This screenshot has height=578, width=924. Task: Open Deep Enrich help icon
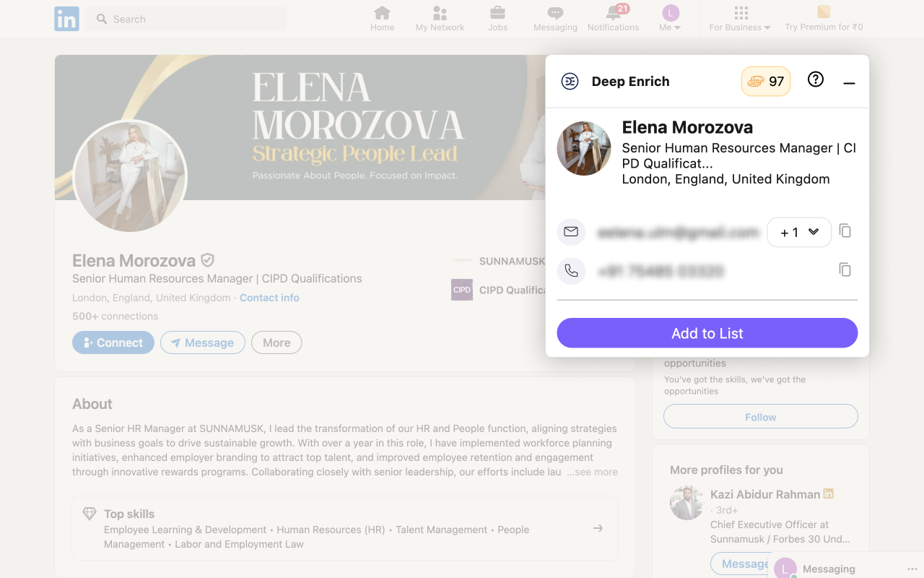[816, 80]
